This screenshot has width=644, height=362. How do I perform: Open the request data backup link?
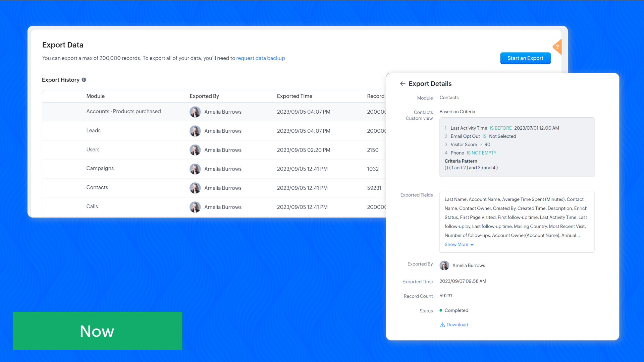(x=260, y=58)
